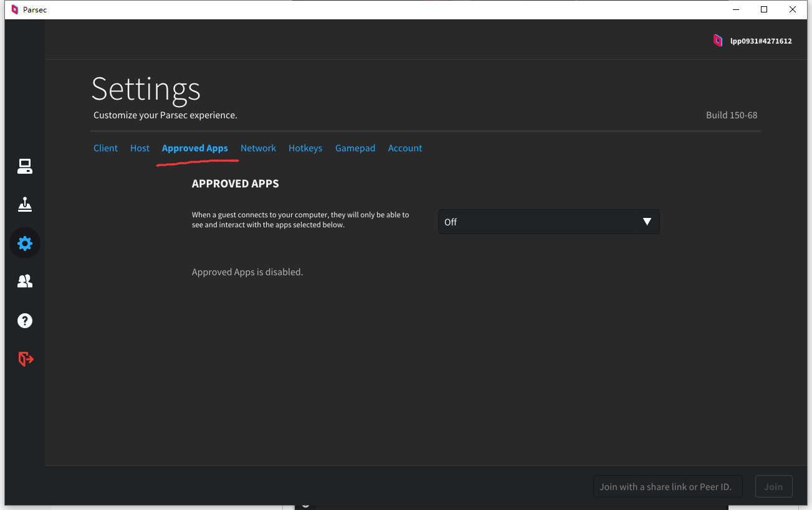Image resolution: width=812 pixels, height=510 pixels.
Task: Click the 'Approved Apps is disabled.' message
Action: tap(247, 272)
